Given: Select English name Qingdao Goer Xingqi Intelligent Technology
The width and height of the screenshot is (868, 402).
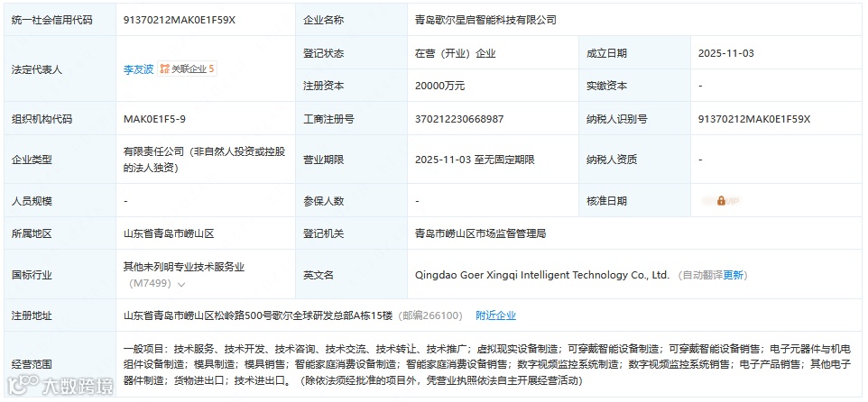Looking at the screenshot, I should pos(542,275).
